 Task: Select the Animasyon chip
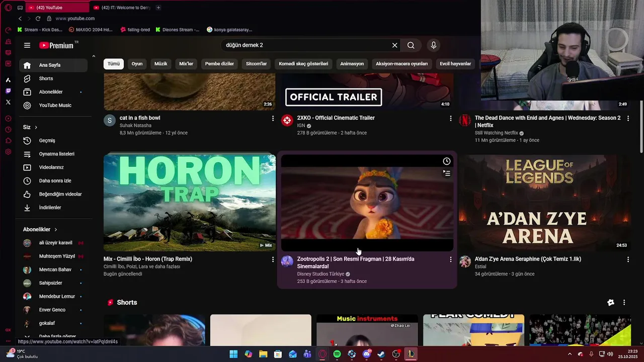click(352, 64)
